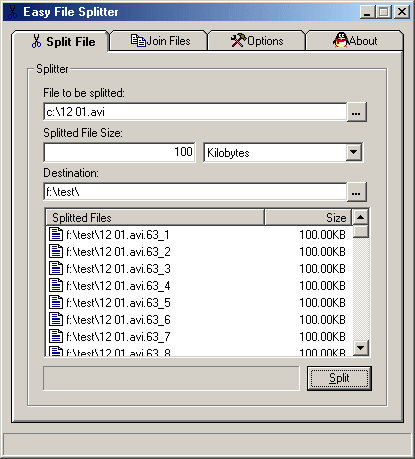This screenshot has height=459, width=415.
Task: Click the Splitted Files column header
Action: pyautogui.click(x=155, y=218)
